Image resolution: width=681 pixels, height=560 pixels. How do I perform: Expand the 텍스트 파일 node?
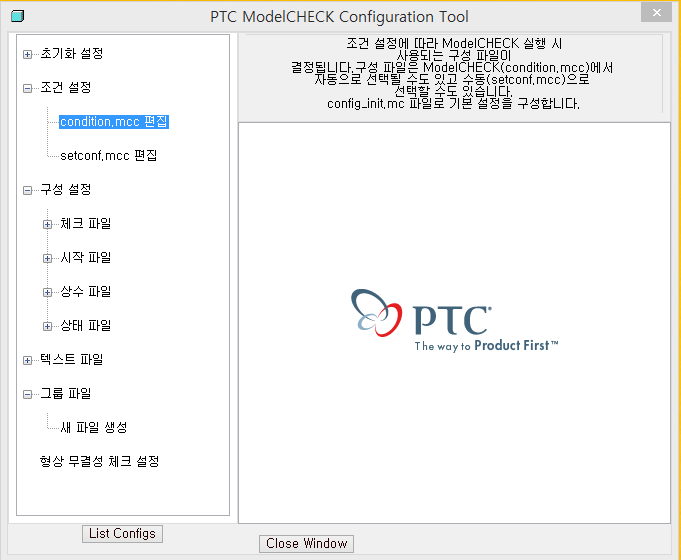[27, 360]
